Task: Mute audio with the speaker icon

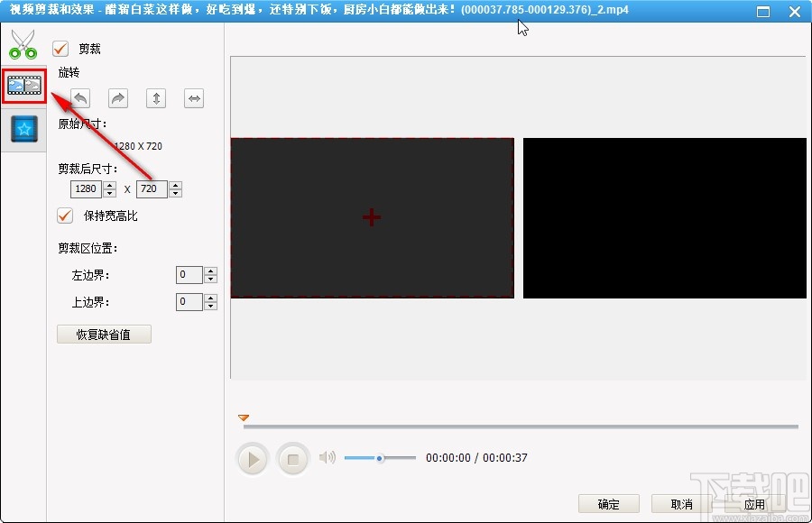Action: (327, 457)
